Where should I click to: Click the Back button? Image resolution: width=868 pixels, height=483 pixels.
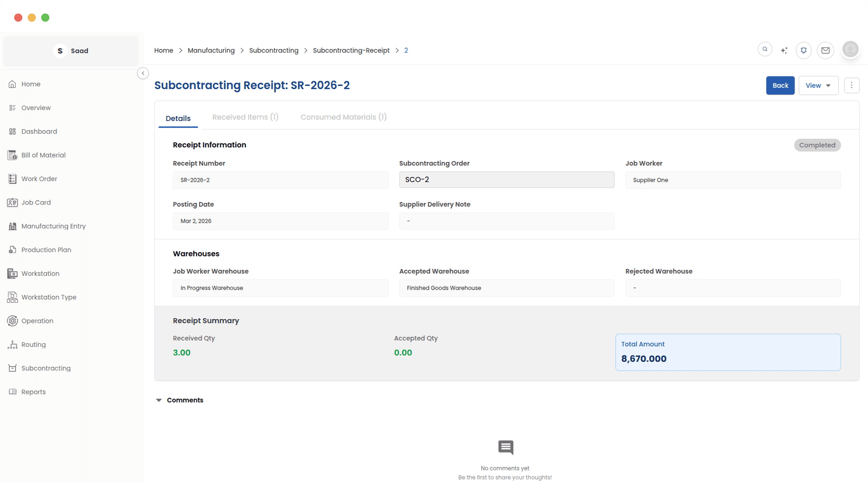pyautogui.click(x=780, y=86)
